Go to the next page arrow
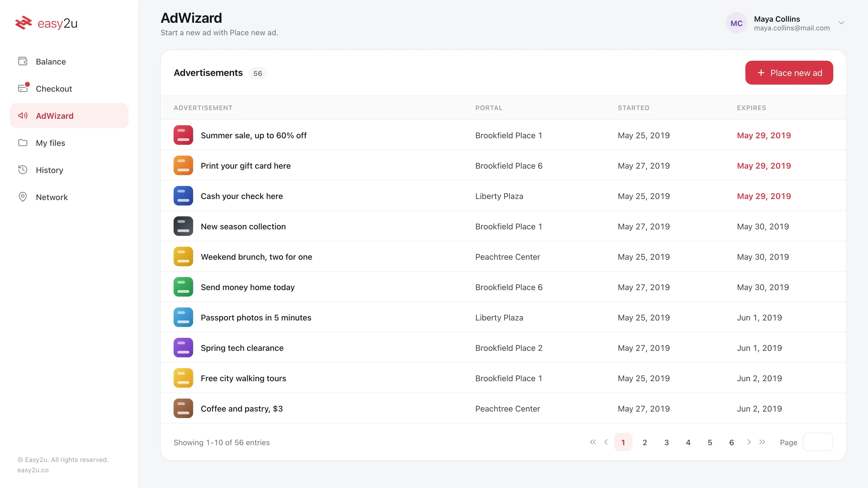 749,442
